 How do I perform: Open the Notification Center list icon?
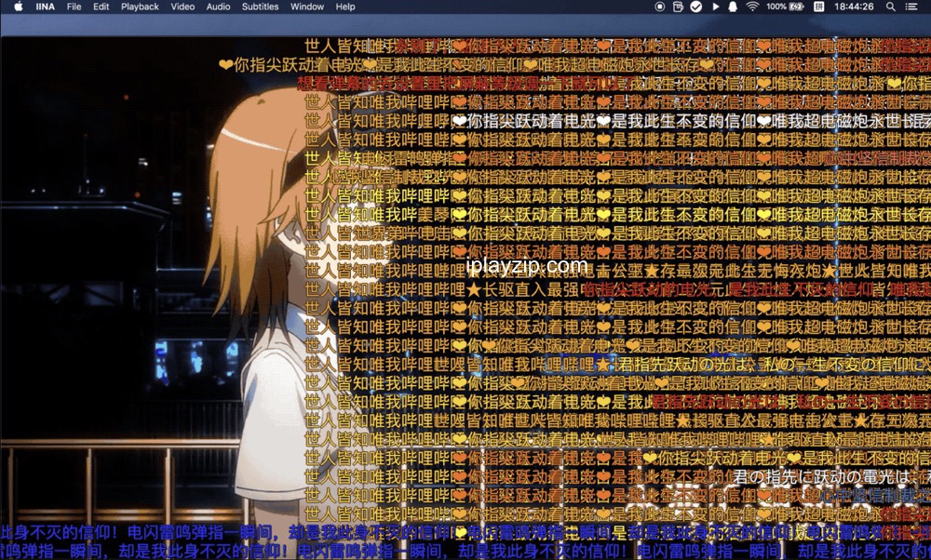911,7
